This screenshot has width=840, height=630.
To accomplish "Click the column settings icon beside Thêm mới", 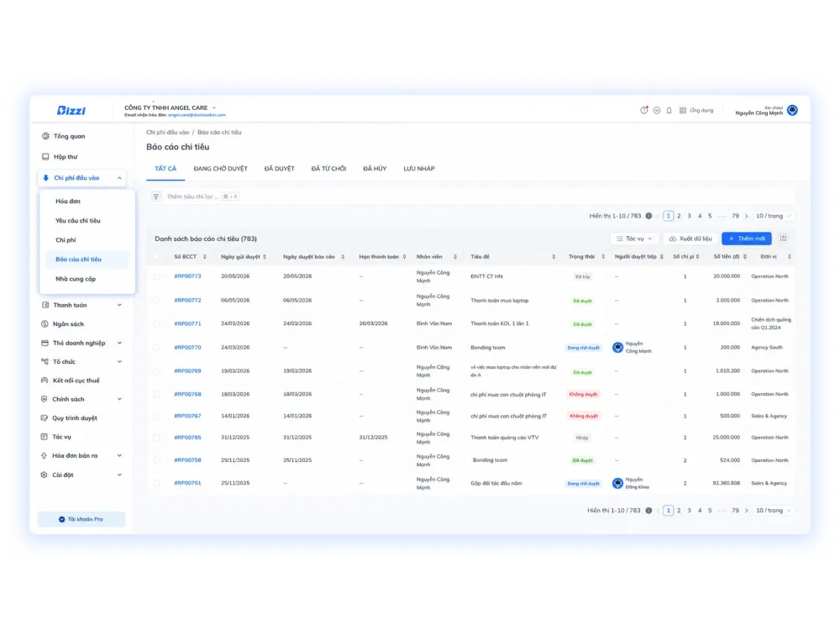I will point(783,239).
